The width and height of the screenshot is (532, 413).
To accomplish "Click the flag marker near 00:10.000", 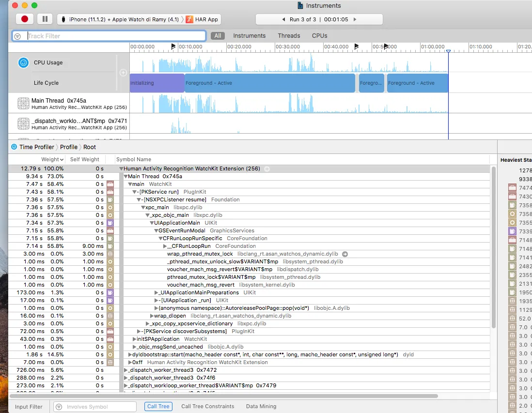I will pyautogui.click(x=173, y=46).
